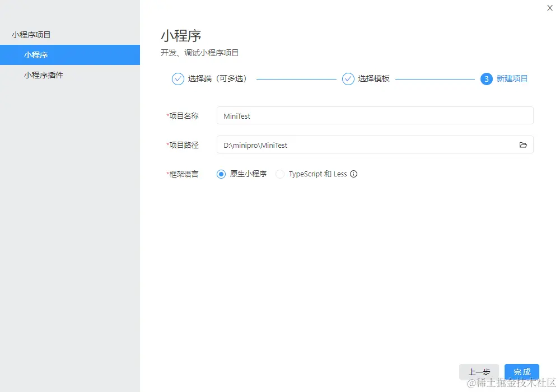Viewport: 560px width, 392px height.
Task: Click the 小程序 page heading
Action: (x=181, y=36)
